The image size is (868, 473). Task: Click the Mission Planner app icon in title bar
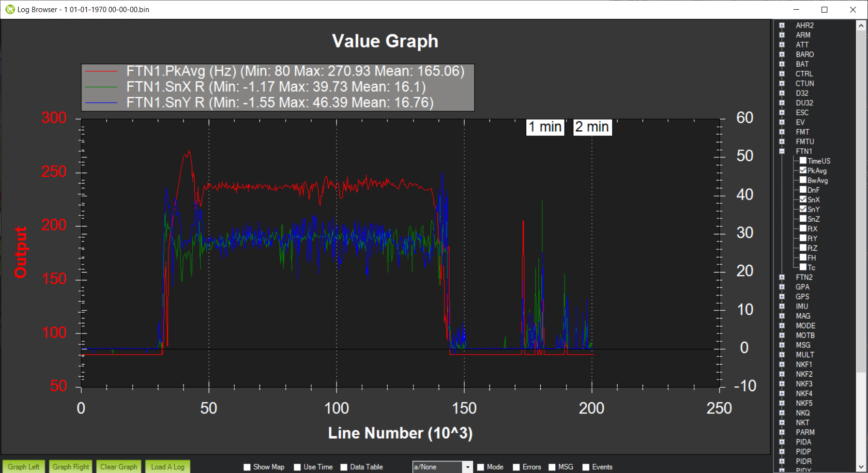click(x=10, y=9)
